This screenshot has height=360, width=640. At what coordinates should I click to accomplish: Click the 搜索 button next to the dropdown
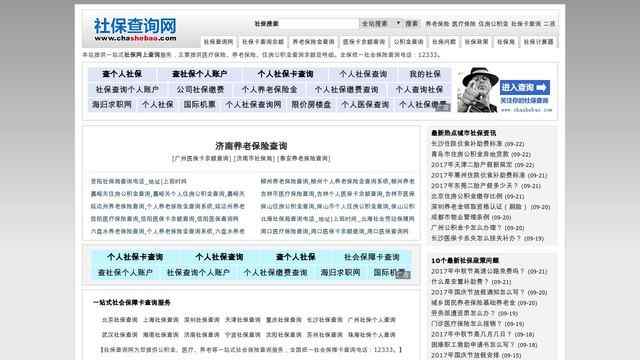click(411, 24)
